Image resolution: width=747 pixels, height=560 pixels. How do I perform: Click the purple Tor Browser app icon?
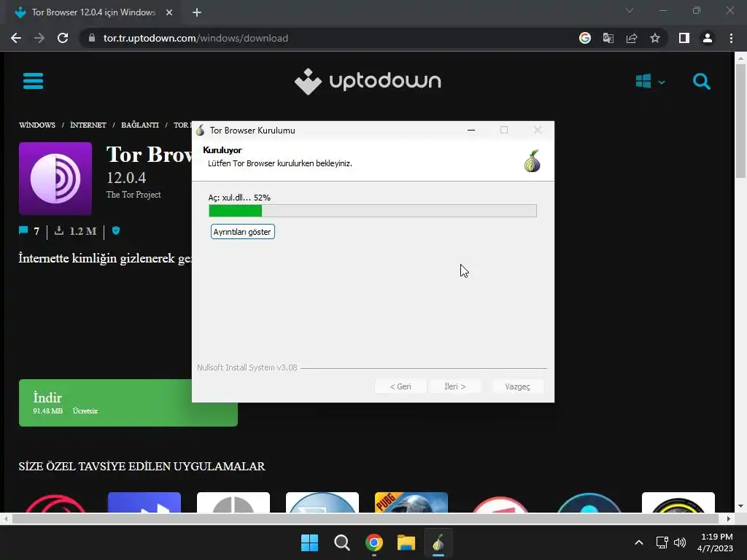55,178
